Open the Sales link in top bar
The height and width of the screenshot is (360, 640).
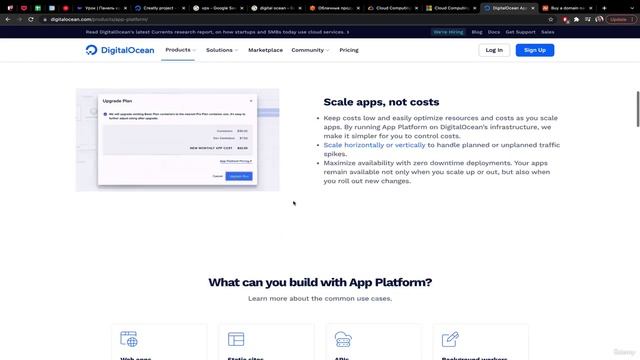[x=548, y=32]
